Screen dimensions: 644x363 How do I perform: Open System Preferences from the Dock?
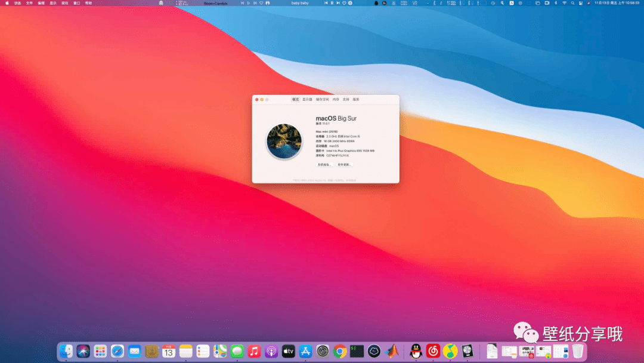click(323, 351)
